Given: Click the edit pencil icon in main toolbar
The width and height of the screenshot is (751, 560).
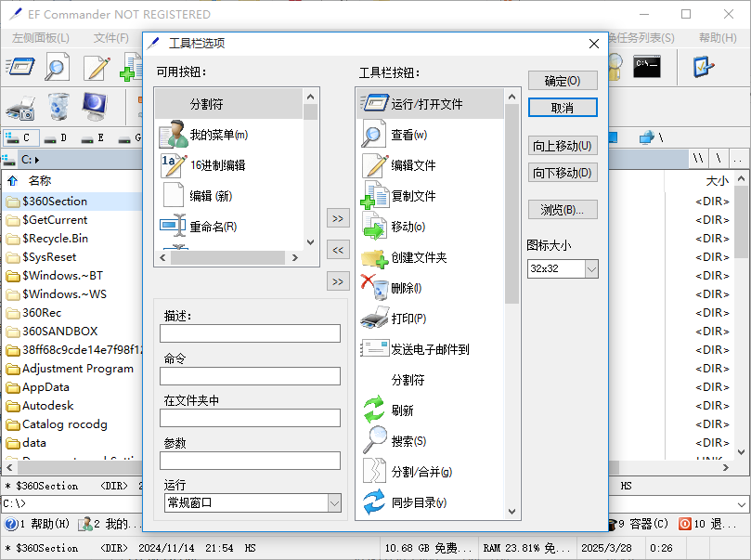Looking at the screenshot, I should click(97, 67).
